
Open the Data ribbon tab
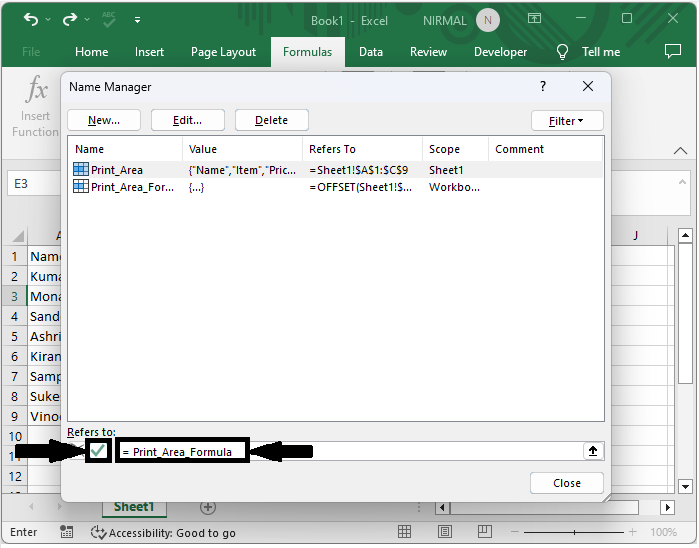tap(371, 52)
